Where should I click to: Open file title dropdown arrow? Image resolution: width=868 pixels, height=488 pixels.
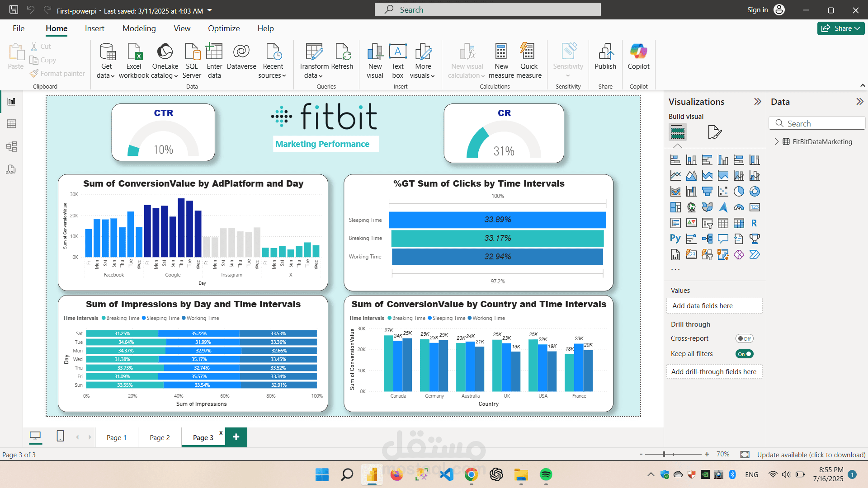[x=210, y=10]
